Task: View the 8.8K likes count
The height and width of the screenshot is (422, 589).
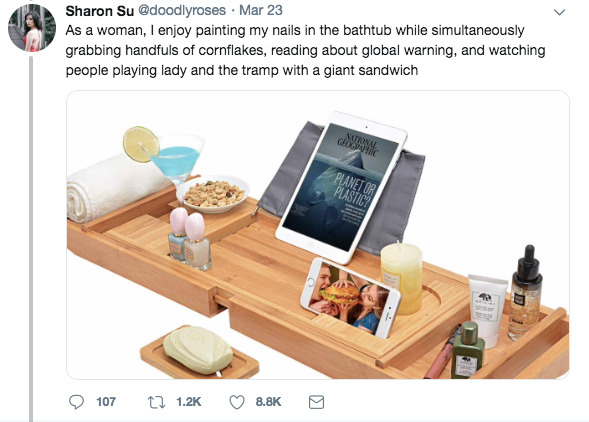Action: point(268,402)
